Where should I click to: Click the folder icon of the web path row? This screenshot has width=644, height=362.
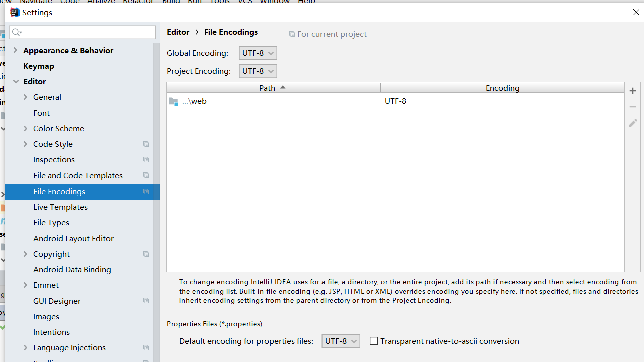[174, 102]
